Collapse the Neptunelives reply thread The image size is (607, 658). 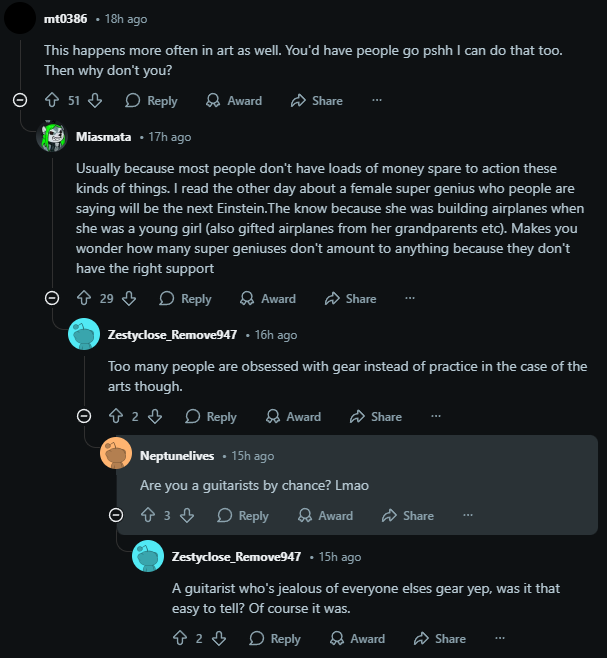(116, 515)
